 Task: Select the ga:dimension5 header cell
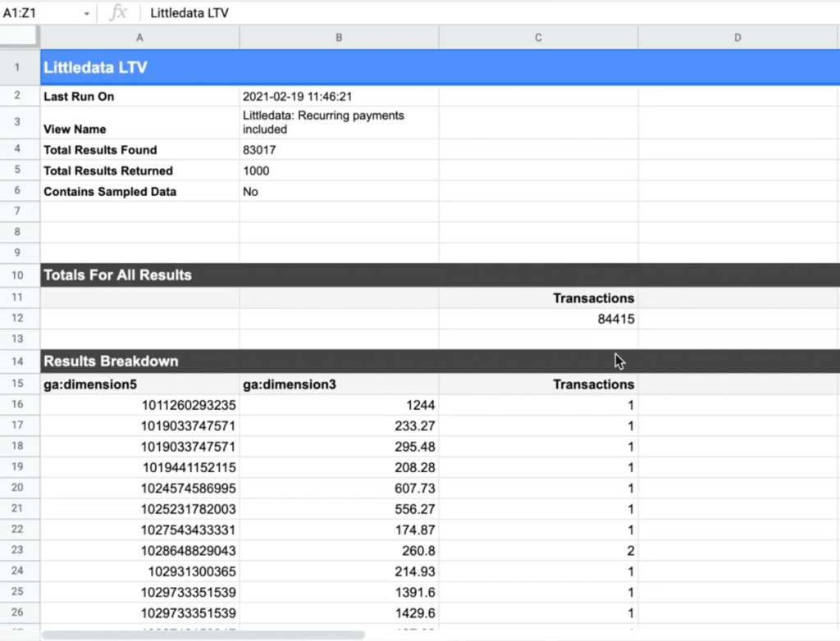[x=139, y=383]
